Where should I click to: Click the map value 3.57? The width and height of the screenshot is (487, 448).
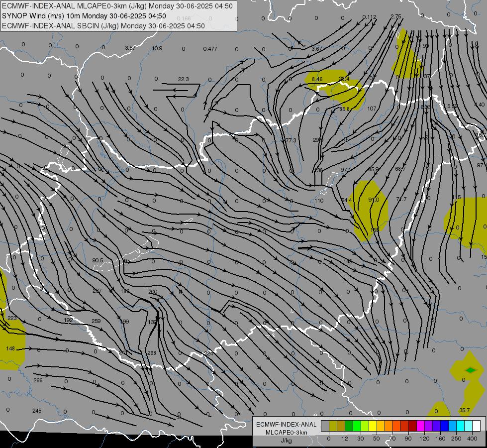pyautogui.click(x=130, y=48)
